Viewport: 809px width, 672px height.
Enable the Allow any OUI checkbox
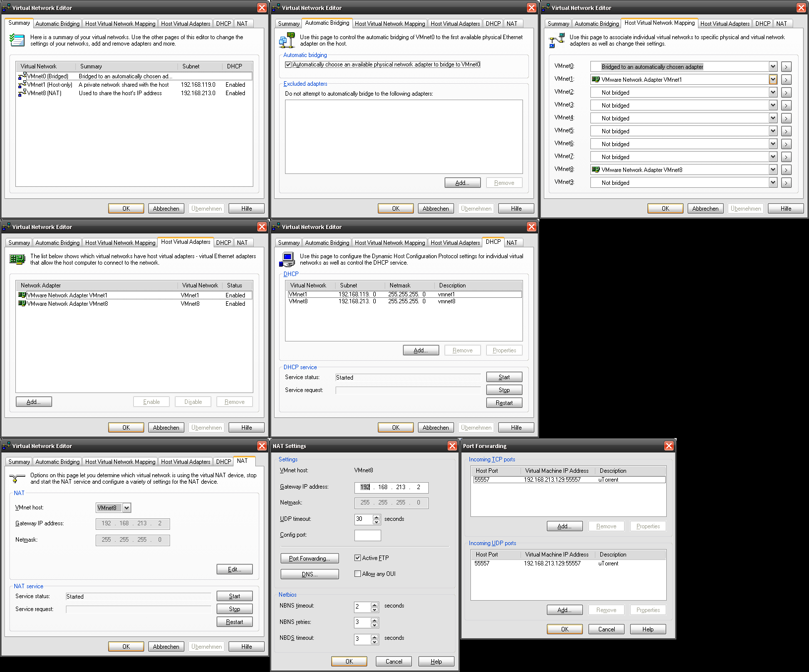(x=357, y=574)
